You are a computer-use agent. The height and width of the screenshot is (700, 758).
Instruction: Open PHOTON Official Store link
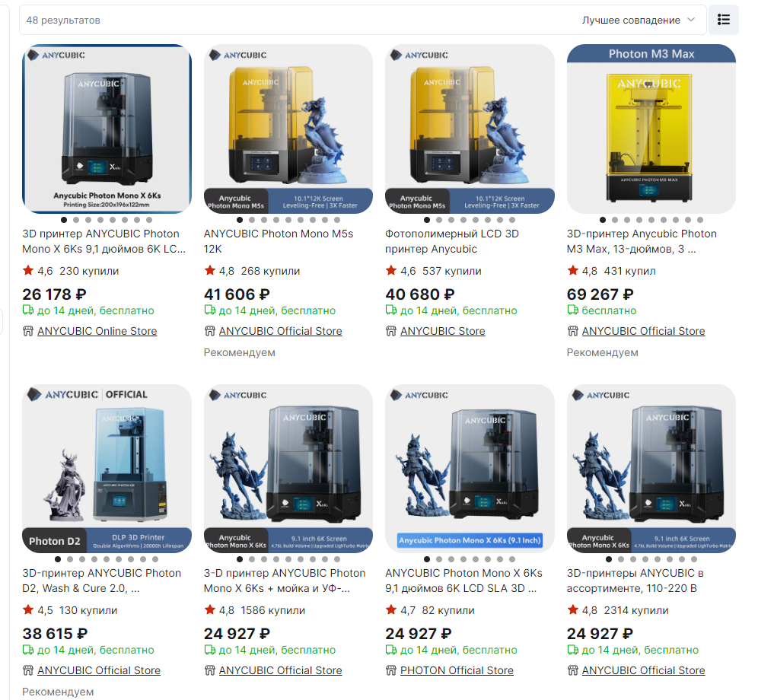coord(457,670)
